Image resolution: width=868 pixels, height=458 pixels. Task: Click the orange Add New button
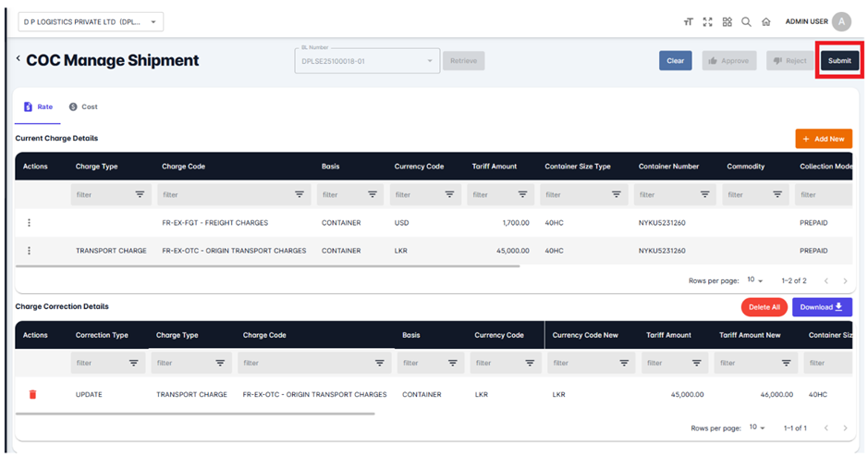pyautogui.click(x=823, y=139)
